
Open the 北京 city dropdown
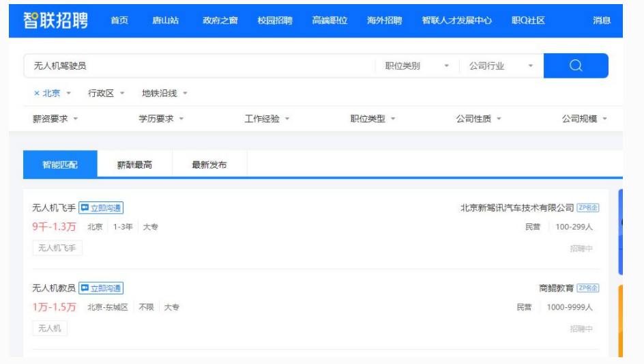[x=57, y=94]
